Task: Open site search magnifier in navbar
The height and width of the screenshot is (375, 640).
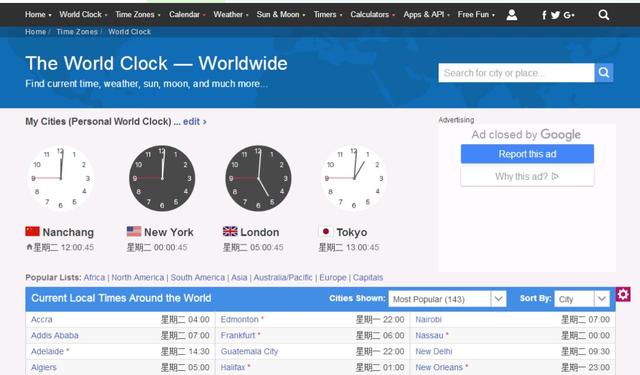Action: coord(604,15)
